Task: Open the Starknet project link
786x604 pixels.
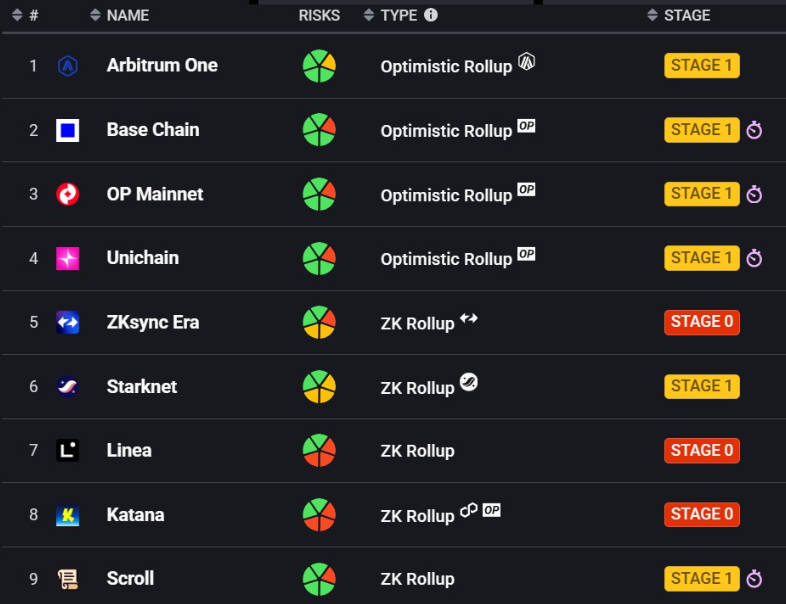Action: 142,386
